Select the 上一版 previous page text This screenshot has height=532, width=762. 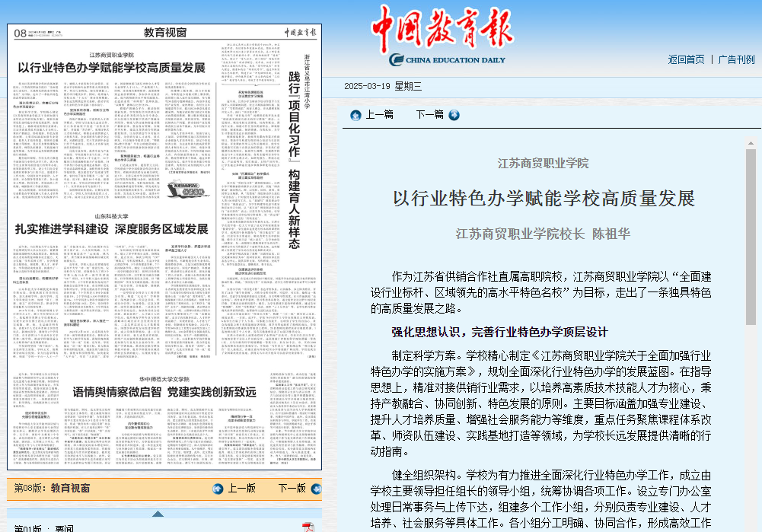[241, 489]
